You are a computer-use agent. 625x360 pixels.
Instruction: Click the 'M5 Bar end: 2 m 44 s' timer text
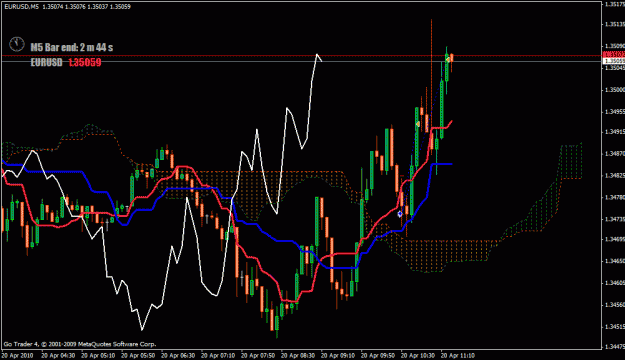pos(72,47)
